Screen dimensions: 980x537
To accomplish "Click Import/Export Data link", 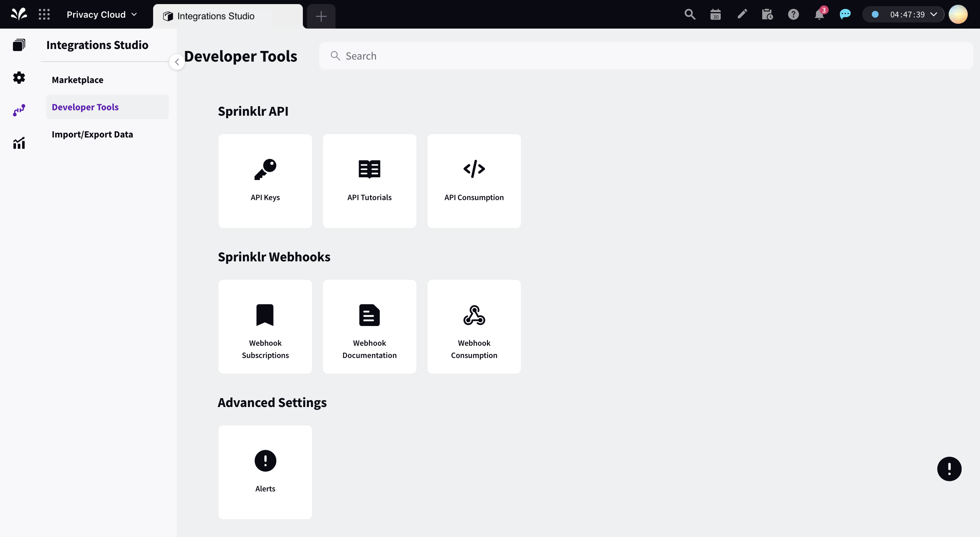I will tap(92, 134).
